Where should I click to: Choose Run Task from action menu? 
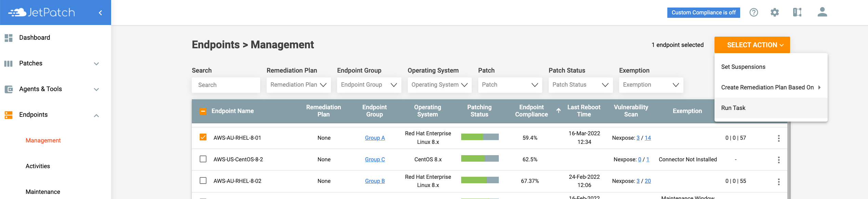pos(771,108)
